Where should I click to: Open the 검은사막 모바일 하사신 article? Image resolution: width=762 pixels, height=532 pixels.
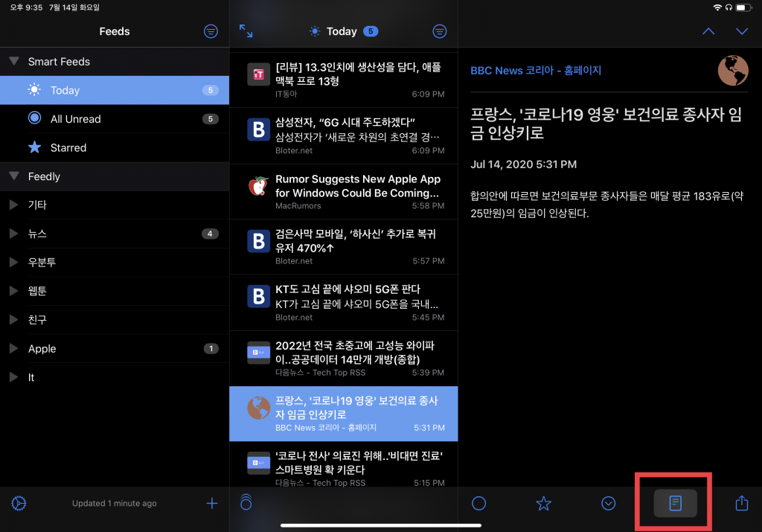click(x=344, y=247)
